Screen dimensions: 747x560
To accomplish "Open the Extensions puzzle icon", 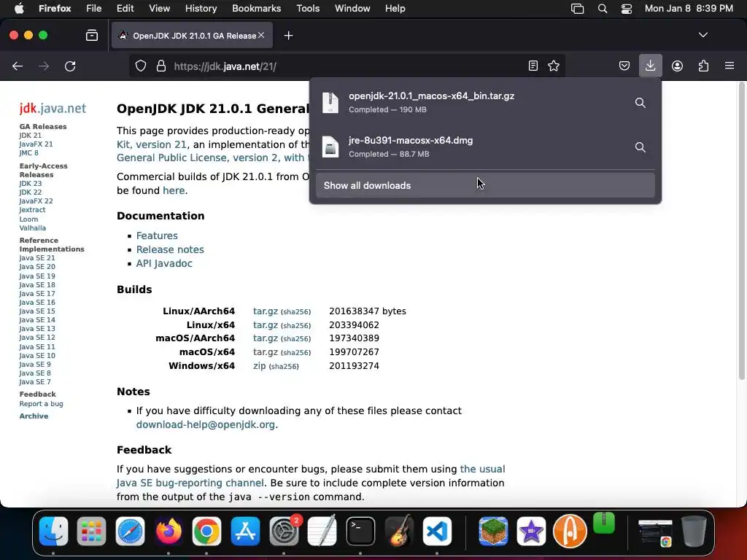I will pyautogui.click(x=703, y=66).
